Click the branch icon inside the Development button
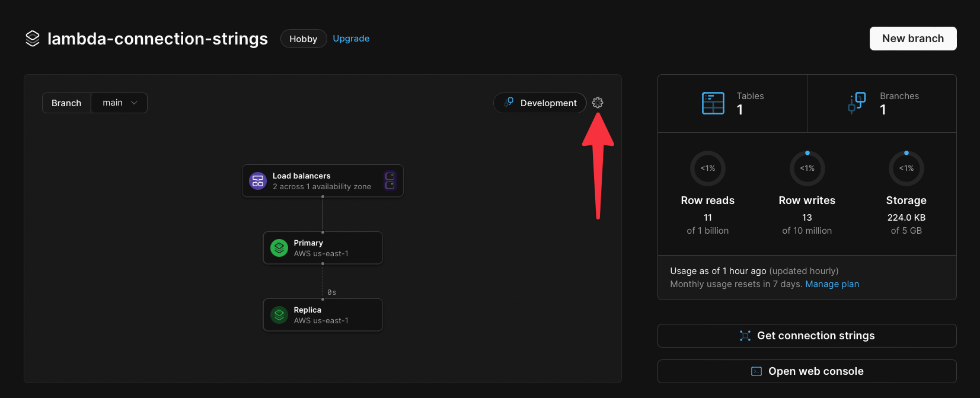The width and height of the screenshot is (980, 398). click(509, 103)
